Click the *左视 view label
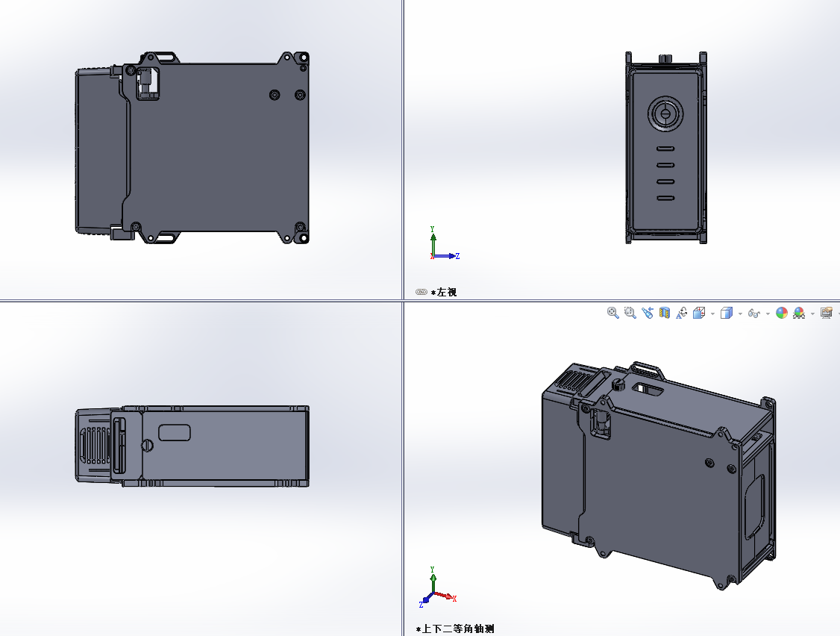This screenshot has width=840, height=636. click(x=444, y=292)
